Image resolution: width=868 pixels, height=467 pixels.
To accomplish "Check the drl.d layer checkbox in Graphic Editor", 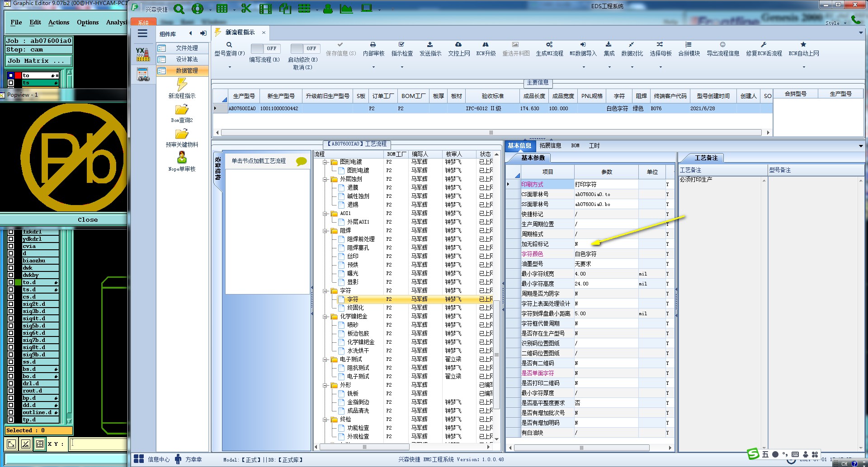I will [11, 383].
